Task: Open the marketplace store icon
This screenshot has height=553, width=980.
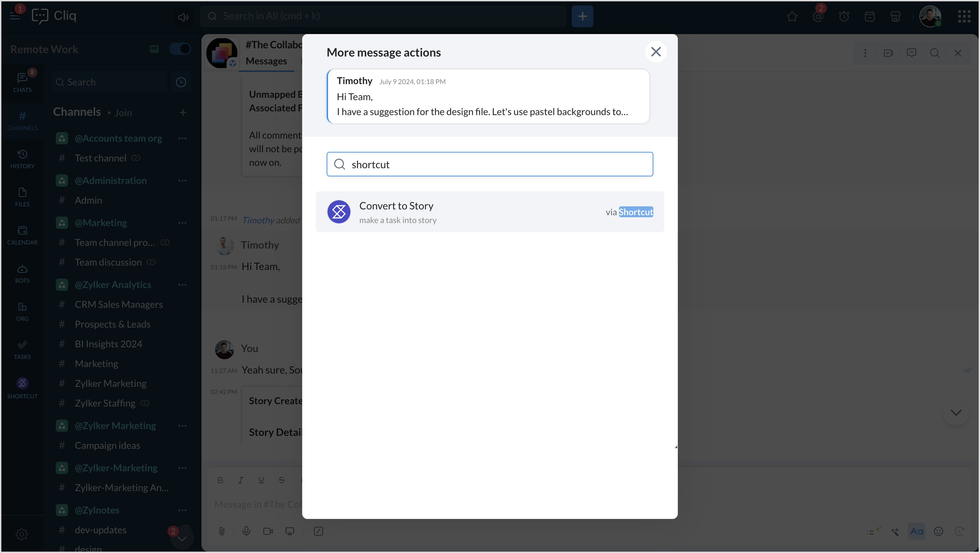Action: (896, 16)
